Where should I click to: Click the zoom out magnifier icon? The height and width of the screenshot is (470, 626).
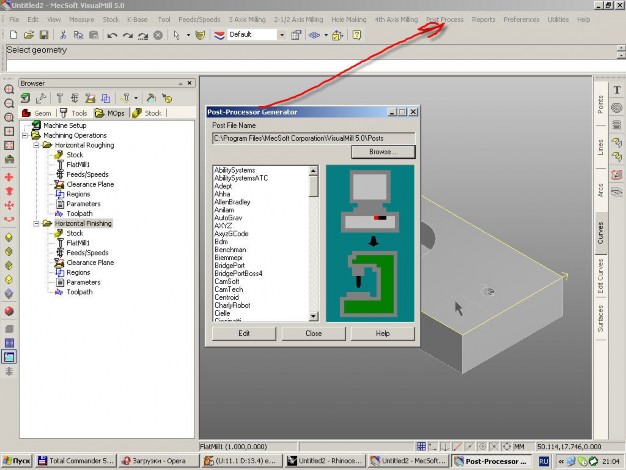(9, 103)
